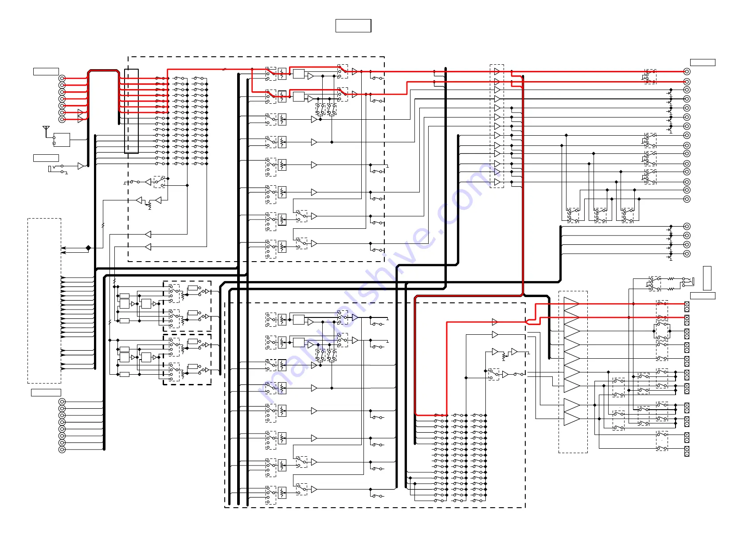Screen dimensions: 754x560
Task: Click the empty title box at top center
Action: coord(353,26)
